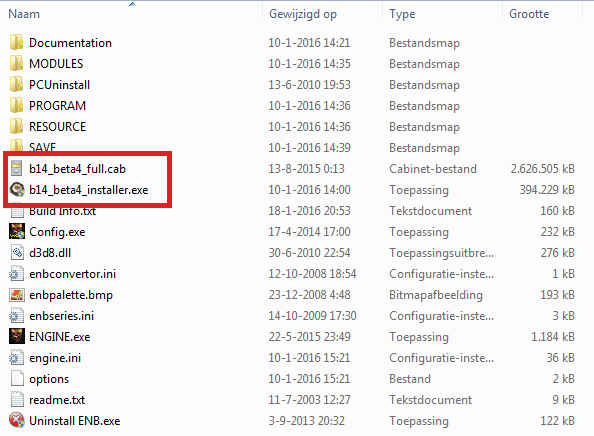
Task: Select the b14_beta4_installer.exe icon
Action: tap(17, 189)
